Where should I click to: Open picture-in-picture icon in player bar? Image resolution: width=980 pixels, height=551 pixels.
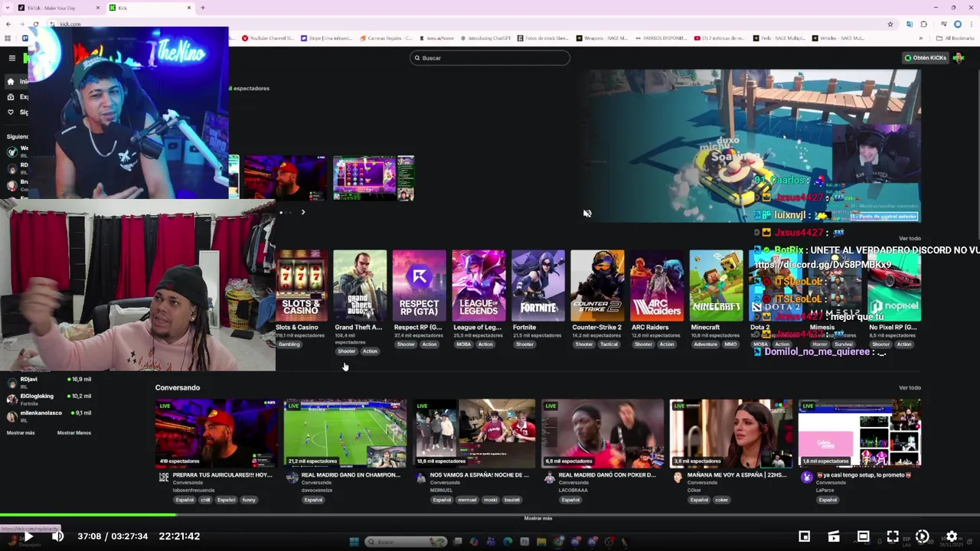tap(805, 536)
